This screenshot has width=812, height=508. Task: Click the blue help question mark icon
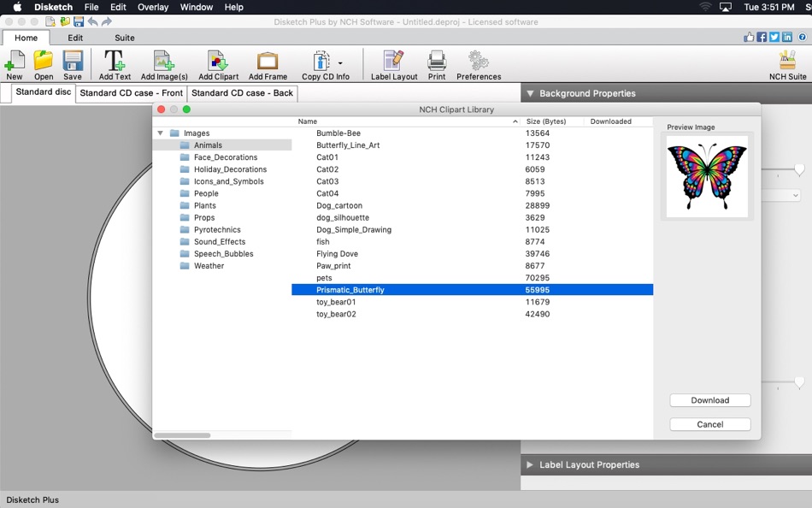(802, 37)
